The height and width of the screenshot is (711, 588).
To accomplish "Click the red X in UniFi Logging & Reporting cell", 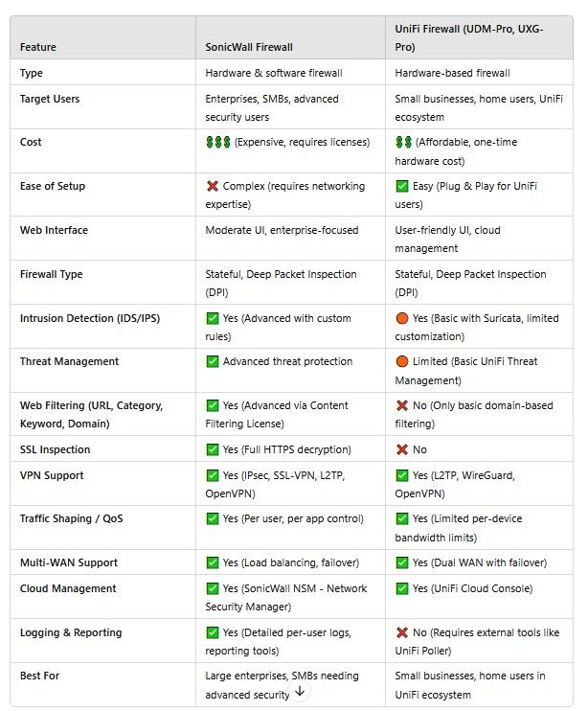I will click(x=402, y=632).
